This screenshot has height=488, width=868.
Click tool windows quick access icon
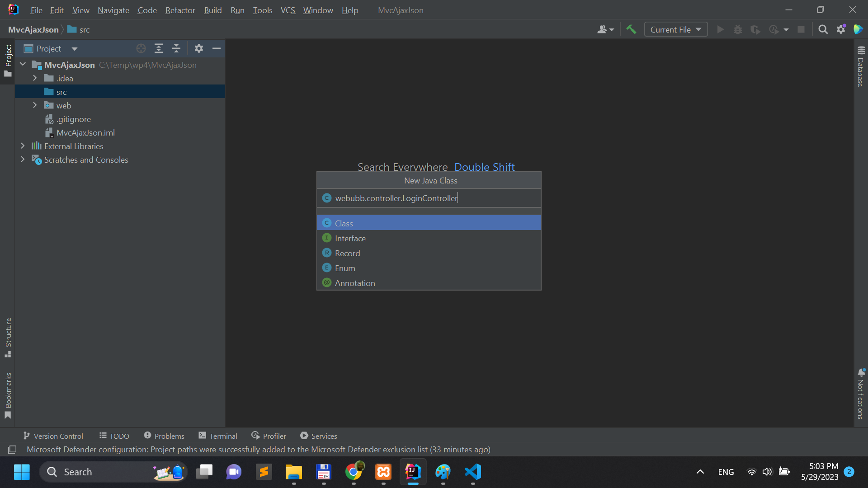click(x=12, y=450)
